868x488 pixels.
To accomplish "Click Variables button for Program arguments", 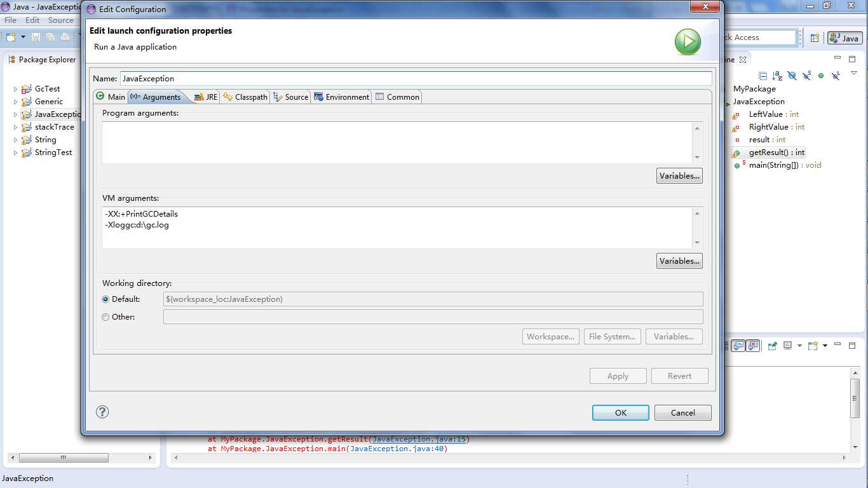I will point(679,176).
